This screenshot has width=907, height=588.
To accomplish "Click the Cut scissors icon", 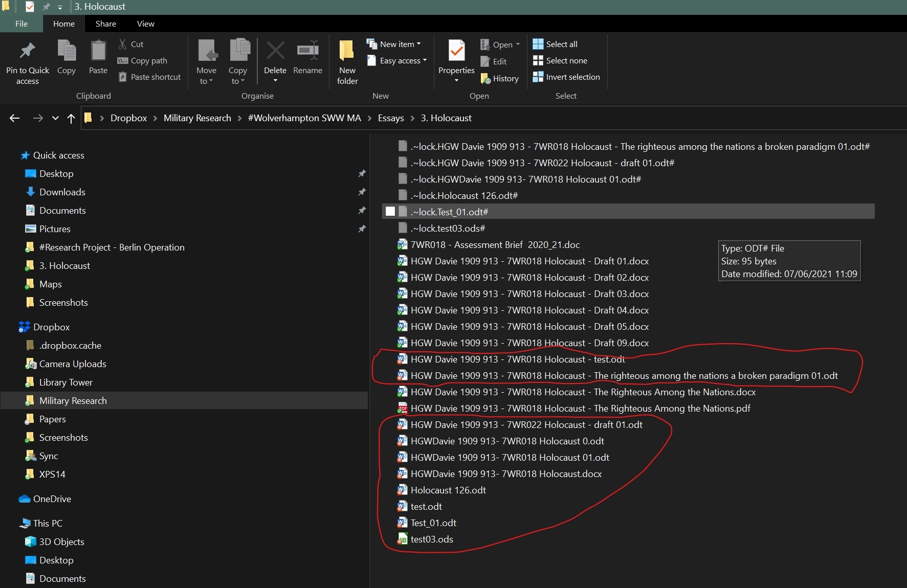I will pyautogui.click(x=123, y=44).
